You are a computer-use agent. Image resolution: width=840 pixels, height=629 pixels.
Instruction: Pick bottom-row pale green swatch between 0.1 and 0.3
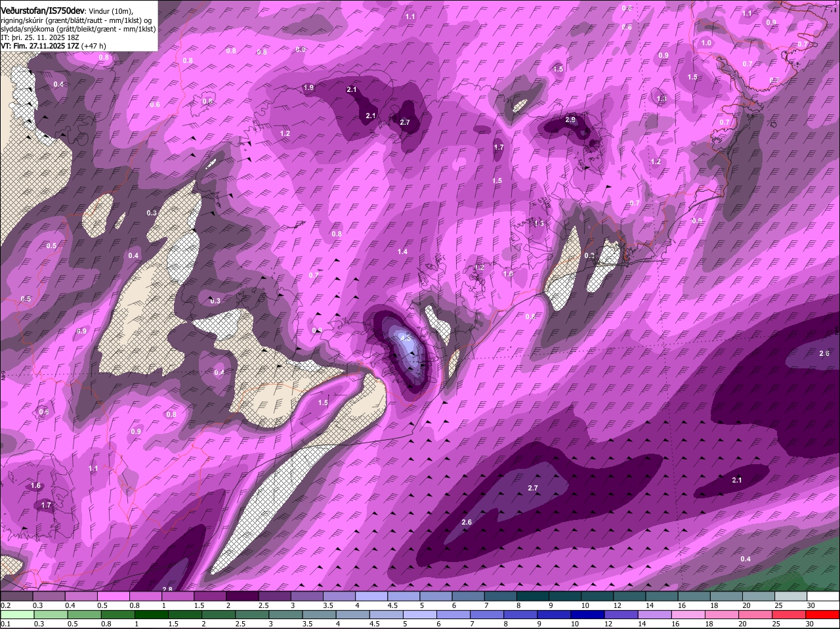tap(16, 615)
